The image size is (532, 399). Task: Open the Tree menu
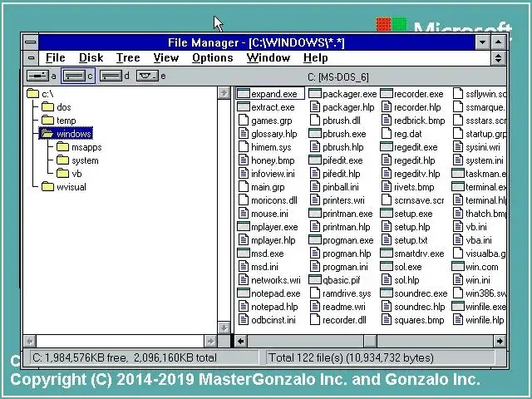click(x=128, y=58)
